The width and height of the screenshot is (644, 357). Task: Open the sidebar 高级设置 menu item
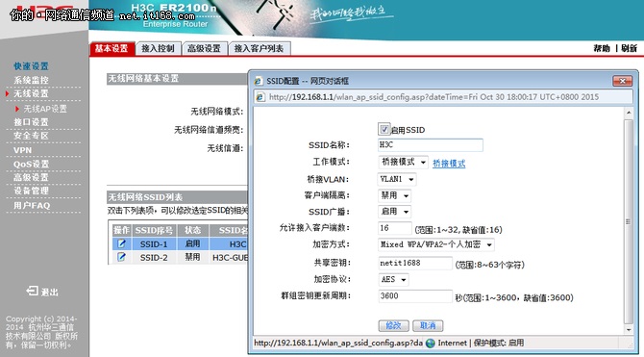pos(31,177)
